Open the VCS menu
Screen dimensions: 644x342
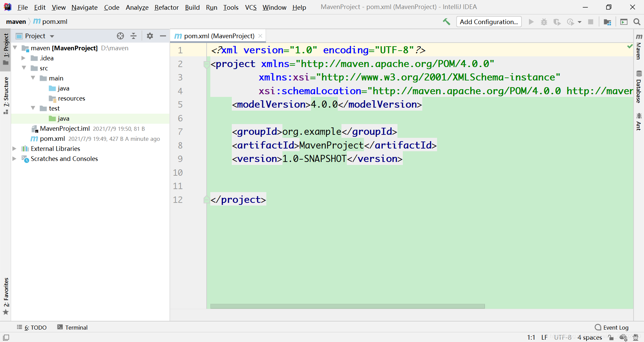click(251, 7)
